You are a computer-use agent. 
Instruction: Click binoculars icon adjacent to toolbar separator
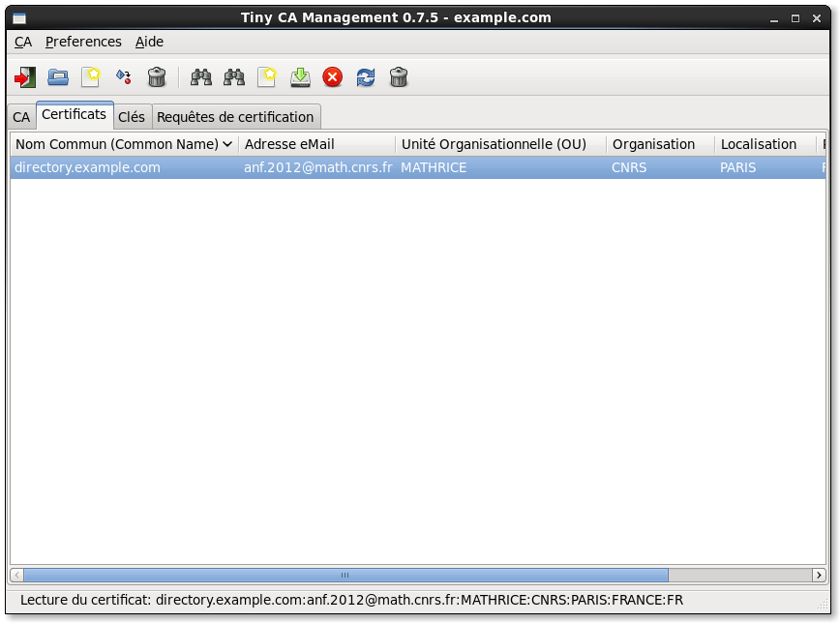coord(201,77)
